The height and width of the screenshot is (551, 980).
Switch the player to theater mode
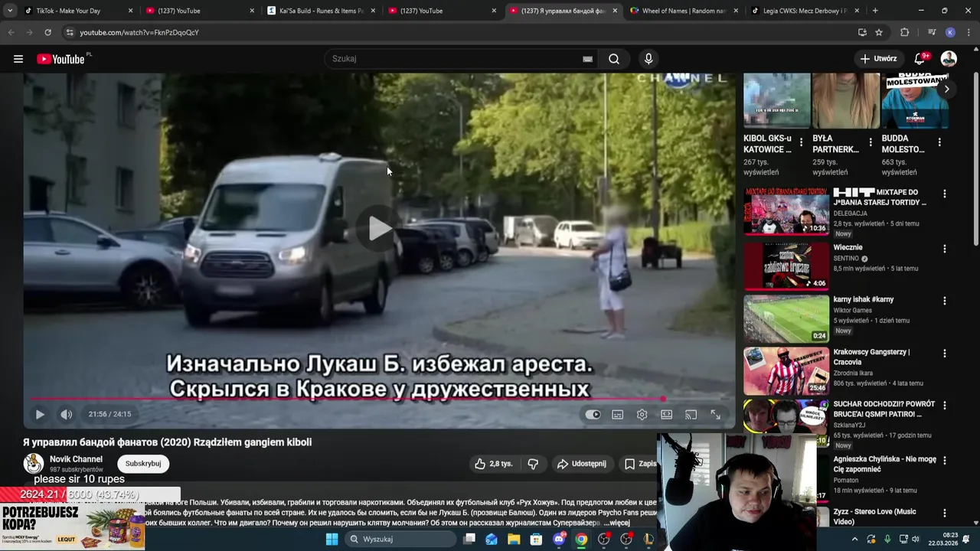[x=667, y=414]
